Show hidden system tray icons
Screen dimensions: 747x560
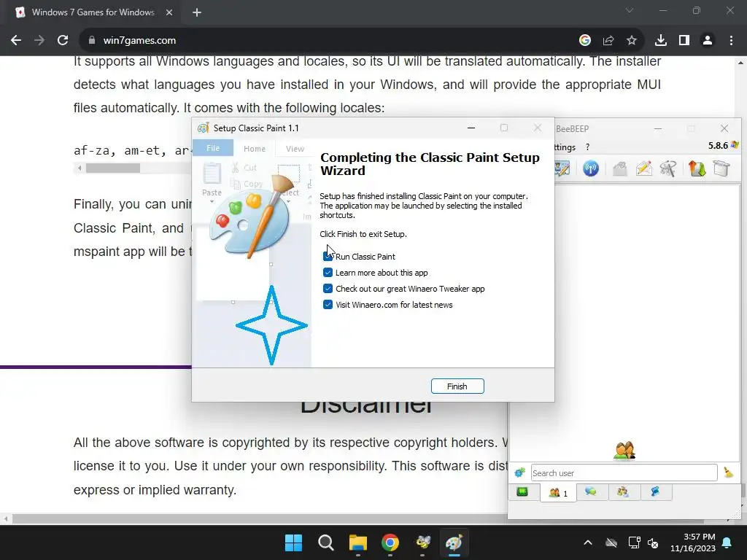(x=588, y=542)
